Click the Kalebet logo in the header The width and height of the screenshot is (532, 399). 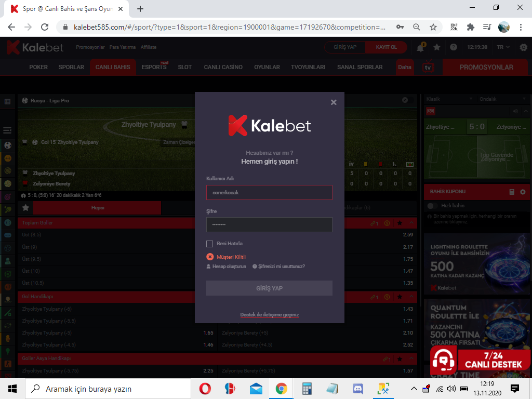35,47
